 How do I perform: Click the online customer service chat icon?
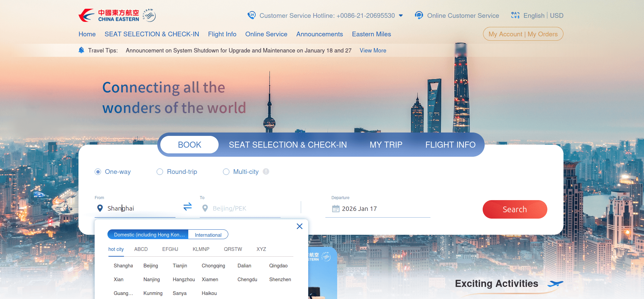[x=419, y=15]
